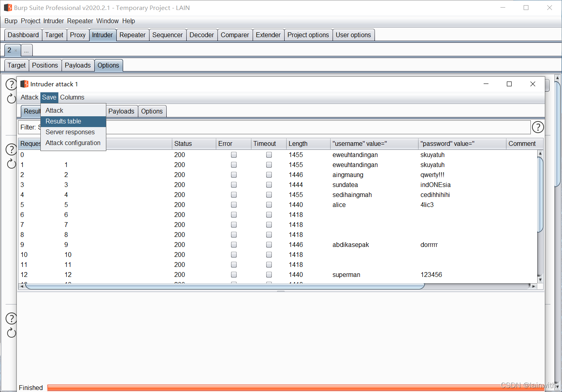Select Attack configuration menu entry
The image size is (562, 392).
point(73,143)
